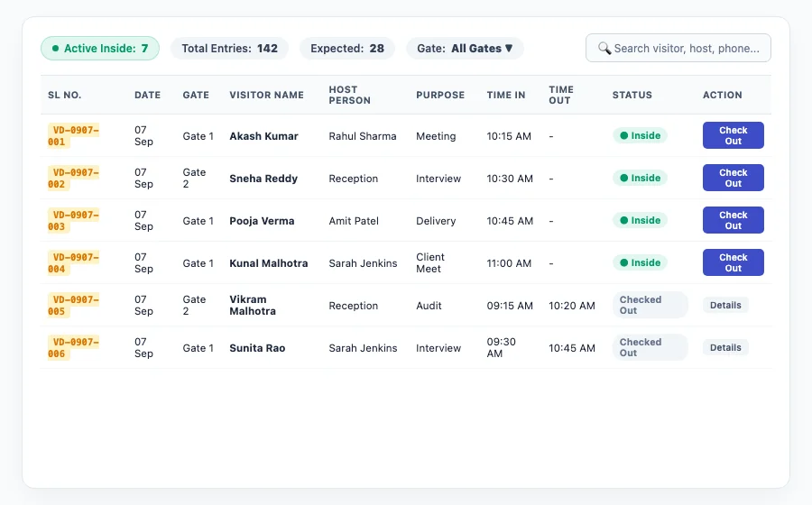Click the 10:15 AM time-in value
The width and height of the screenshot is (812, 505).
(x=509, y=136)
